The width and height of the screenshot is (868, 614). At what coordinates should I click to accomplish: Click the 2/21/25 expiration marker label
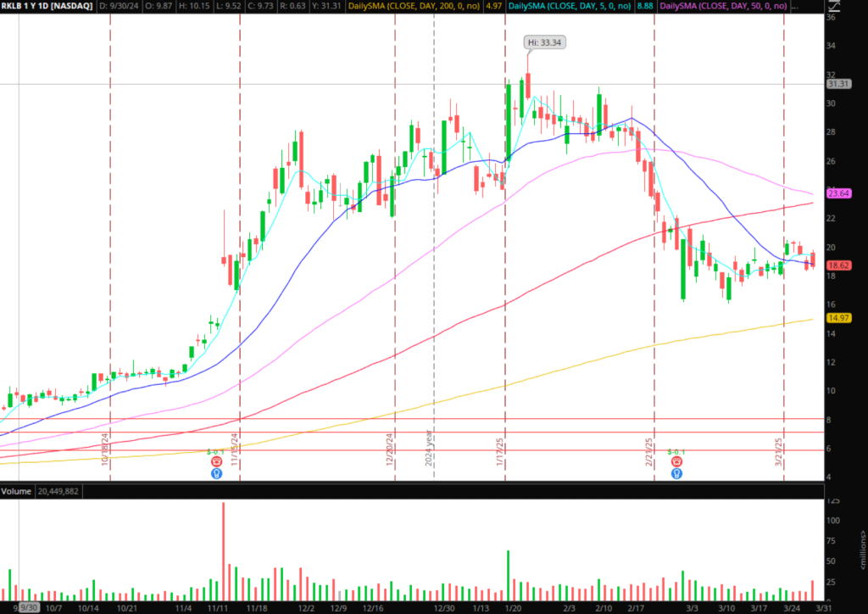tap(649, 451)
